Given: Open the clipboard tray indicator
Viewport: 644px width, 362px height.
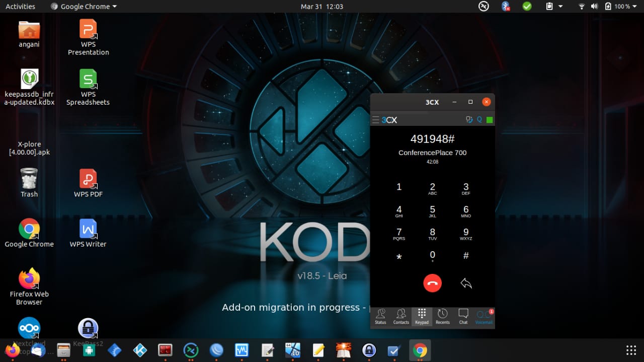Looking at the screenshot, I should [549, 7].
